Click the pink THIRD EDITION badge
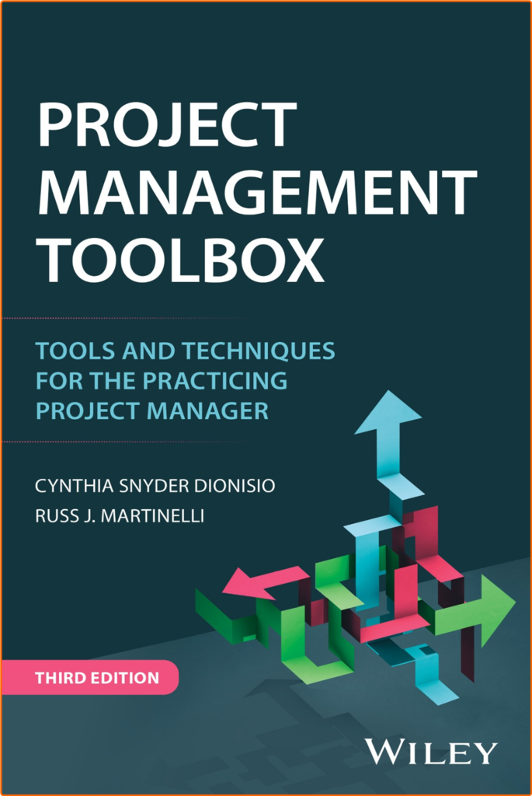The image size is (532, 796). click(90, 677)
